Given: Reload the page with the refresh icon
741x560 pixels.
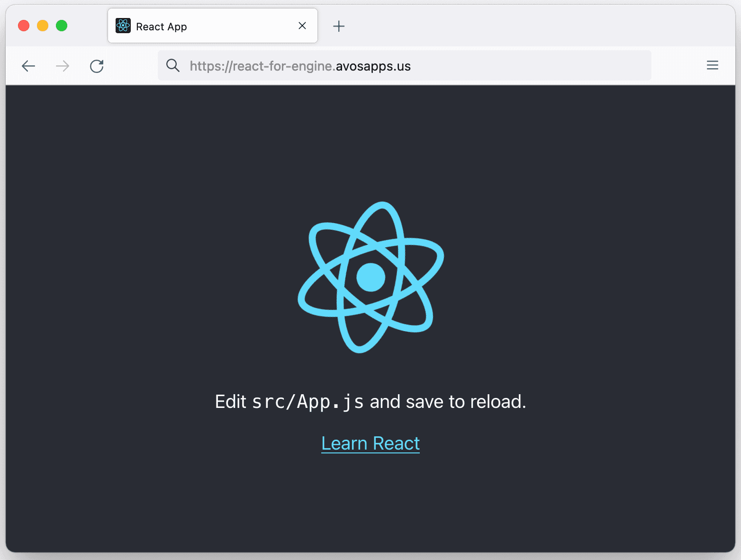Looking at the screenshot, I should click(x=97, y=66).
